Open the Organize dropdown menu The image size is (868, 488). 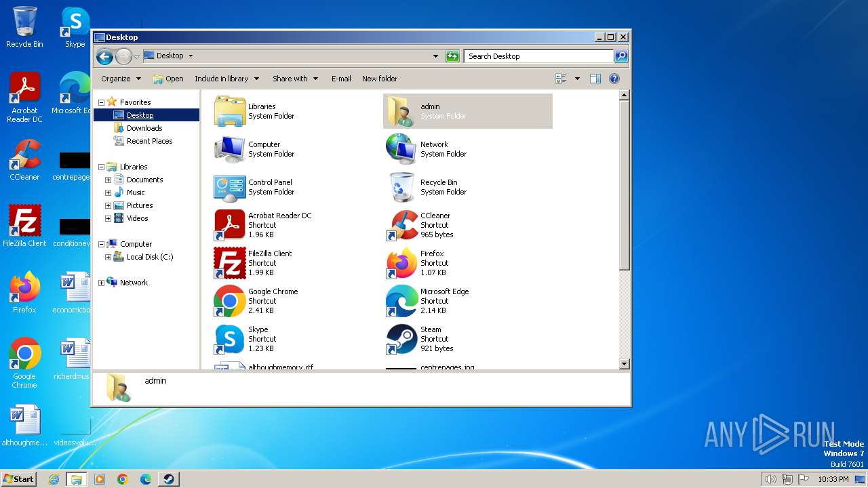pos(121,79)
